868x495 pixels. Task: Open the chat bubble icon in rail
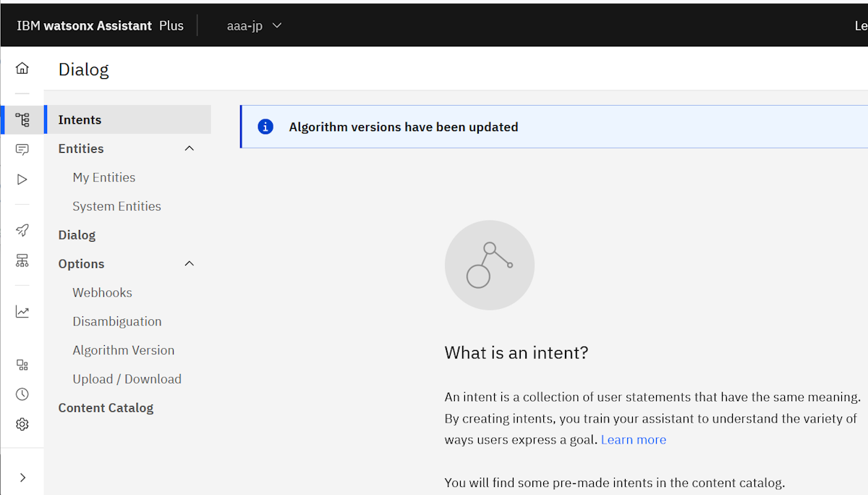click(22, 150)
